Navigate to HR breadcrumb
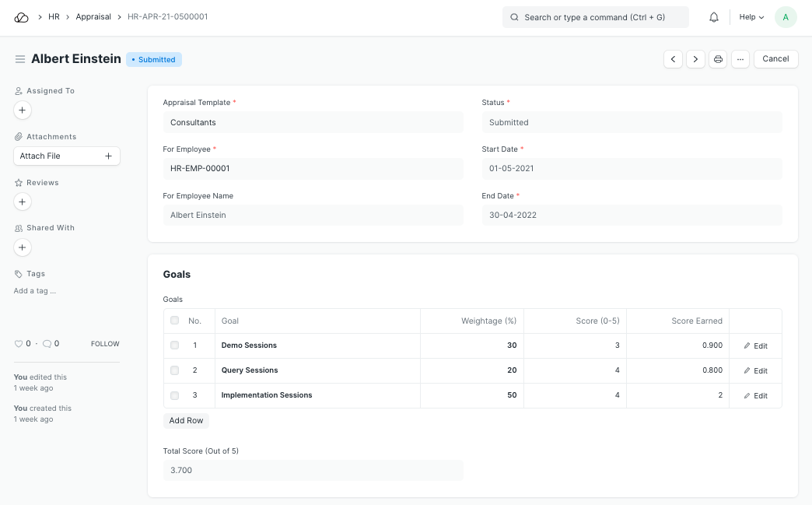Viewport: 812px width, 505px height. [54, 17]
